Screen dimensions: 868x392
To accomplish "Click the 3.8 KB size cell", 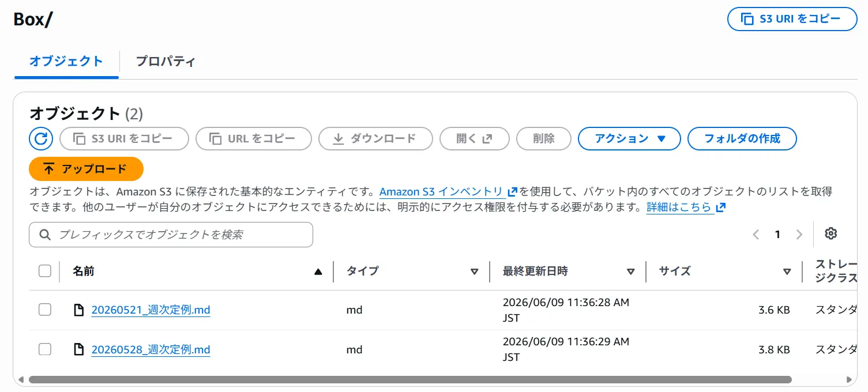I will 774,349.
